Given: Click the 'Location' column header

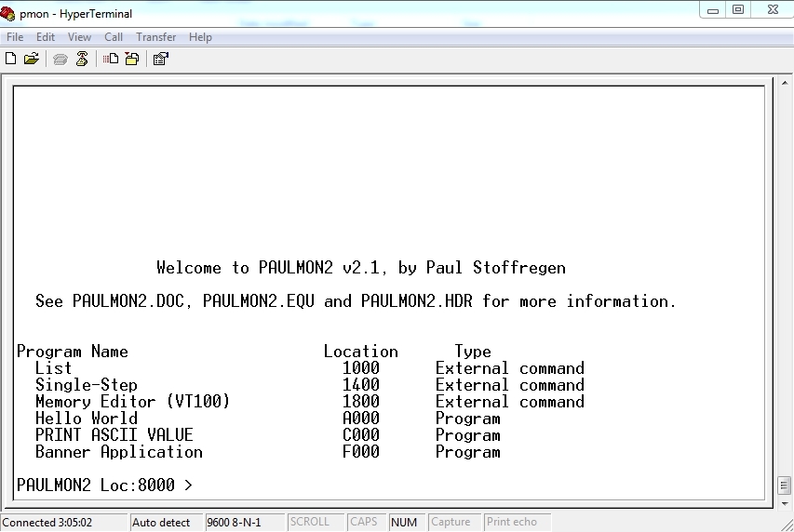Looking at the screenshot, I should pos(361,352).
